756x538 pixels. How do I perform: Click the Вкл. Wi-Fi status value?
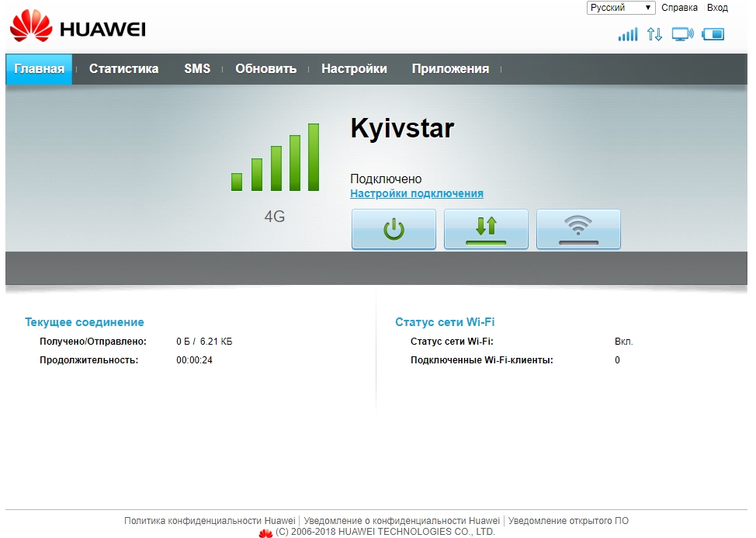pyautogui.click(x=624, y=342)
